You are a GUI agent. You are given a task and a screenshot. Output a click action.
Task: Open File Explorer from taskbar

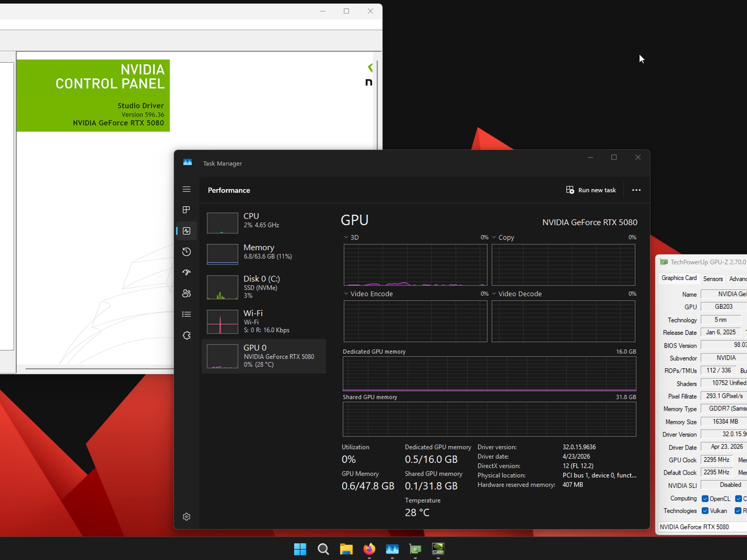pyautogui.click(x=346, y=549)
